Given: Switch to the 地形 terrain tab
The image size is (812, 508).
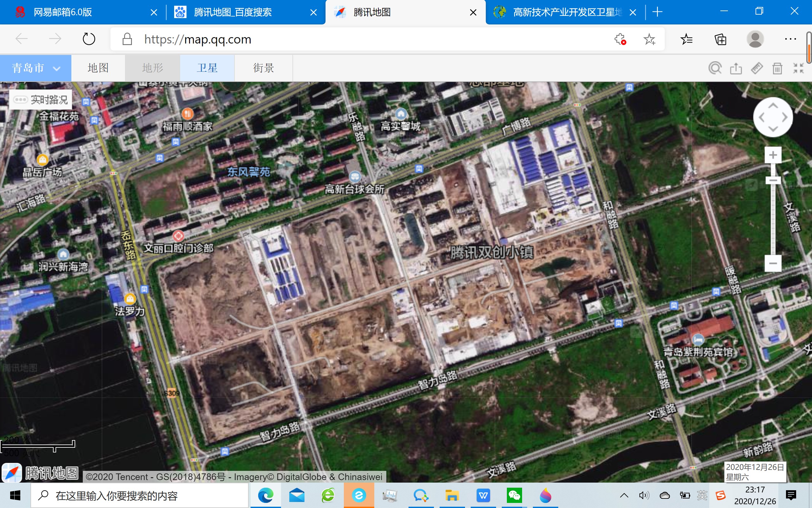Looking at the screenshot, I should (153, 68).
